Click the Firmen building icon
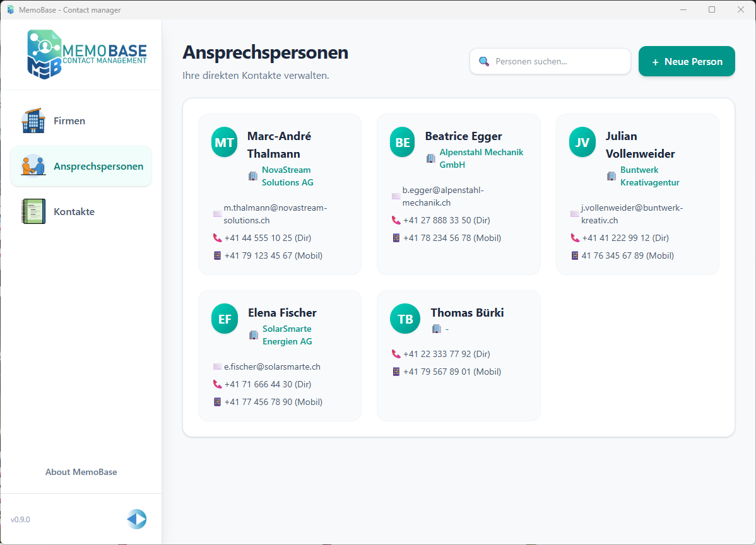This screenshot has height=545, width=756. [33, 120]
